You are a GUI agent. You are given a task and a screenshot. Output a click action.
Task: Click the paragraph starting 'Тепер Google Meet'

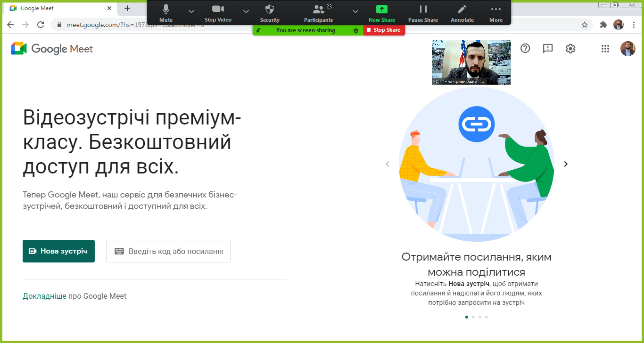[130, 200]
